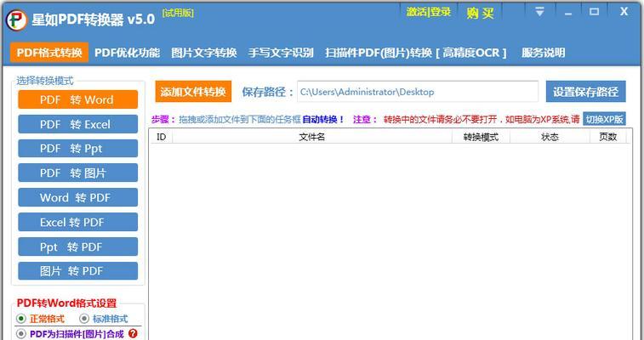The image size is (644, 340).
Task: Click the 试用版 label in title bar
Action: tap(178, 14)
